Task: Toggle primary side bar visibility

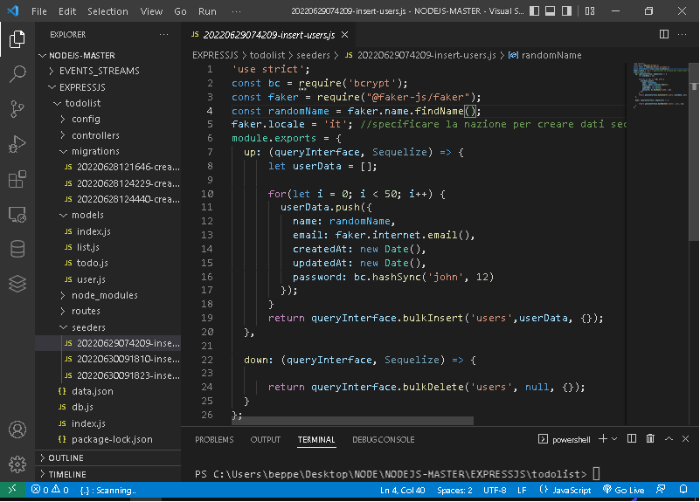Action: [534, 11]
